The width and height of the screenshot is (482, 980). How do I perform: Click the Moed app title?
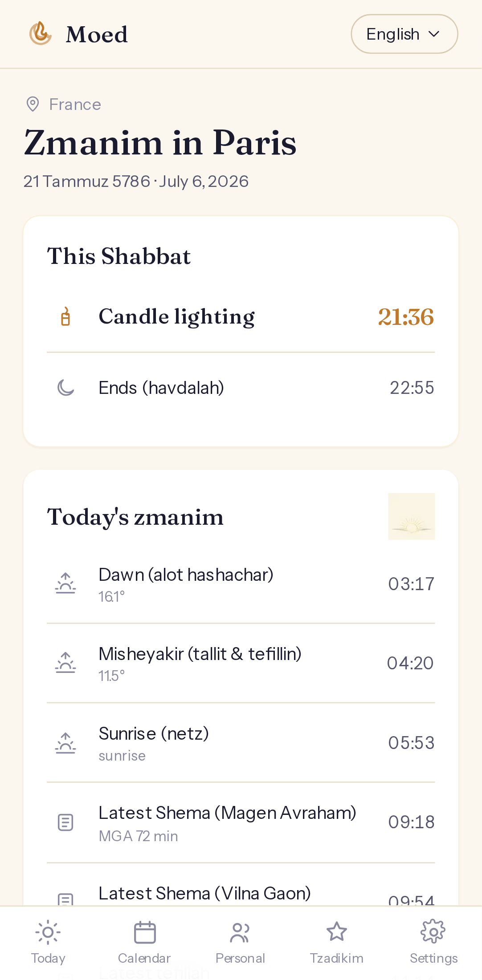(x=97, y=34)
